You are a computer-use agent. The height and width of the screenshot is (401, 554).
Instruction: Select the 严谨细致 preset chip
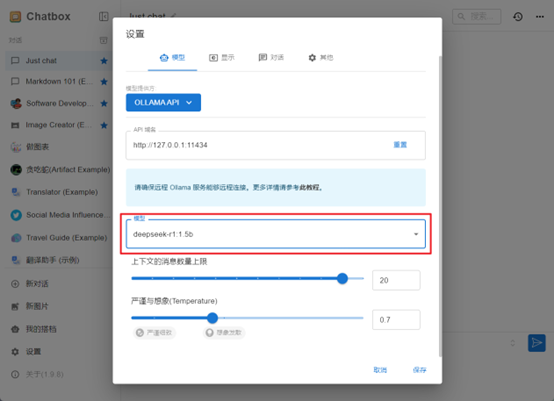154,333
